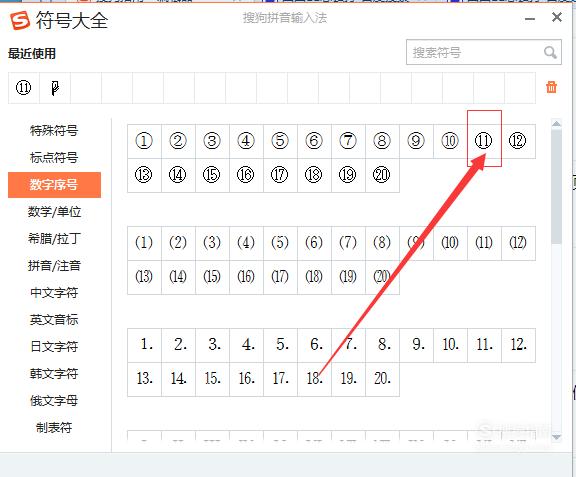Insert circled number ⑩

[450, 141]
